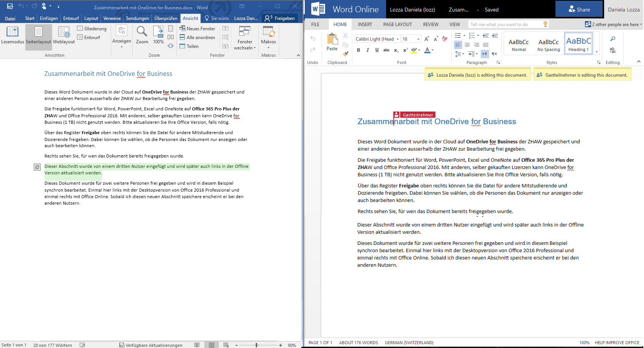Open bullet list style dropdown arrow in Word Online
The image size is (644, 348).
tap(464, 36)
